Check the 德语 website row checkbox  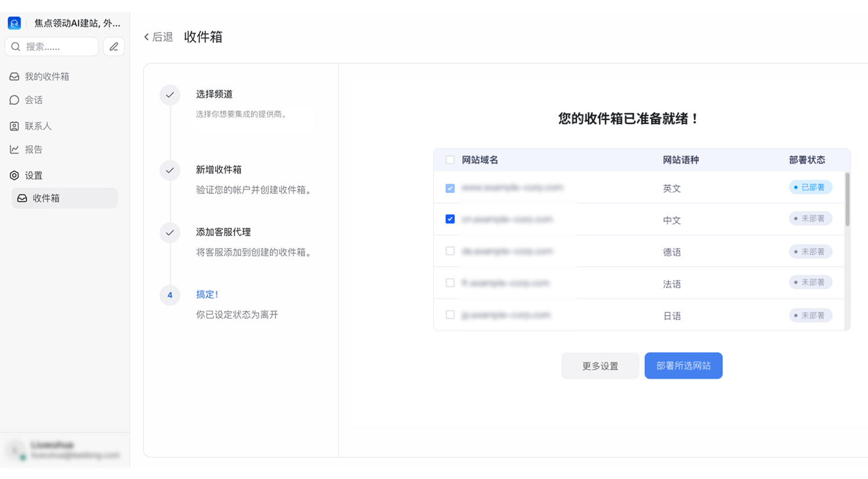(450, 251)
